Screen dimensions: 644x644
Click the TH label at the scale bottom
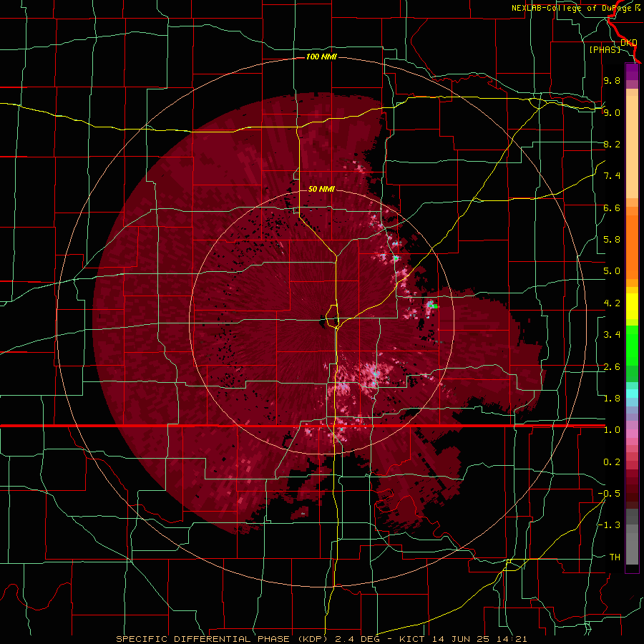615,557
